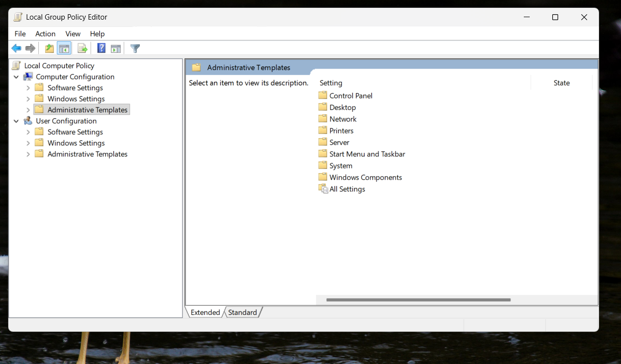Select the Extended tab
The height and width of the screenshot is (364, 621).
[x=205, y=312]
